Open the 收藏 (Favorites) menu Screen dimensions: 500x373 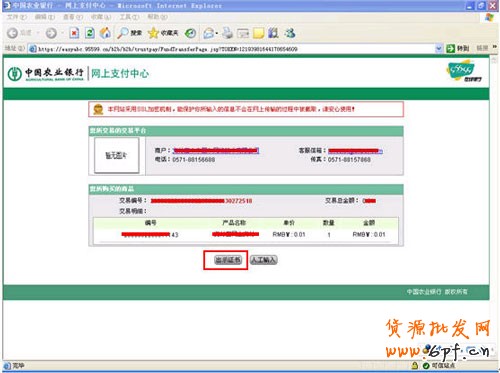(x=101, y=17)
